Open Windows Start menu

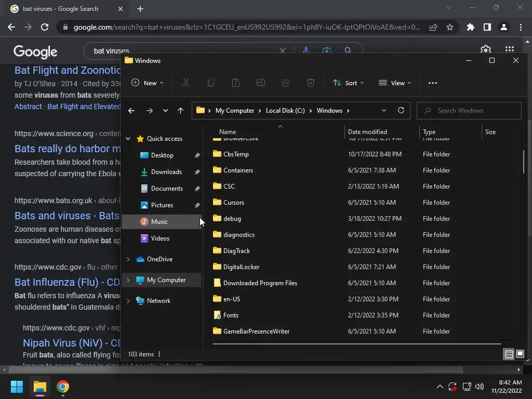click(x=17, y=387)
